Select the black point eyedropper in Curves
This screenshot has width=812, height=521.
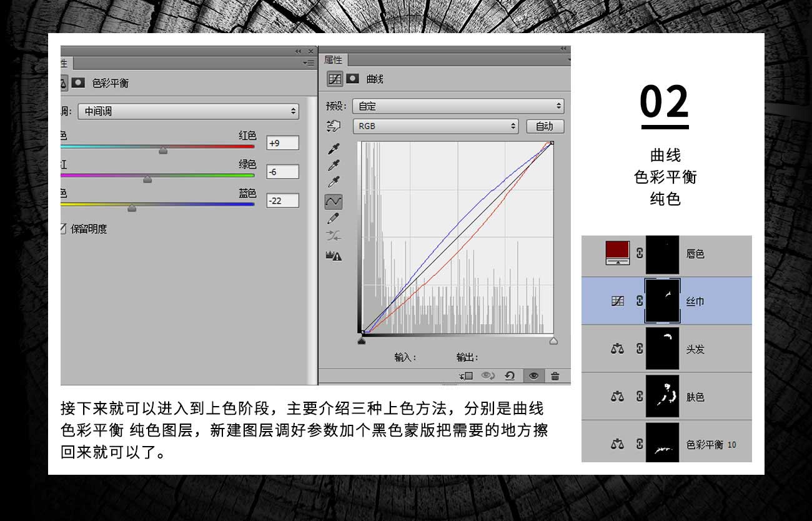tap(334, 149)
